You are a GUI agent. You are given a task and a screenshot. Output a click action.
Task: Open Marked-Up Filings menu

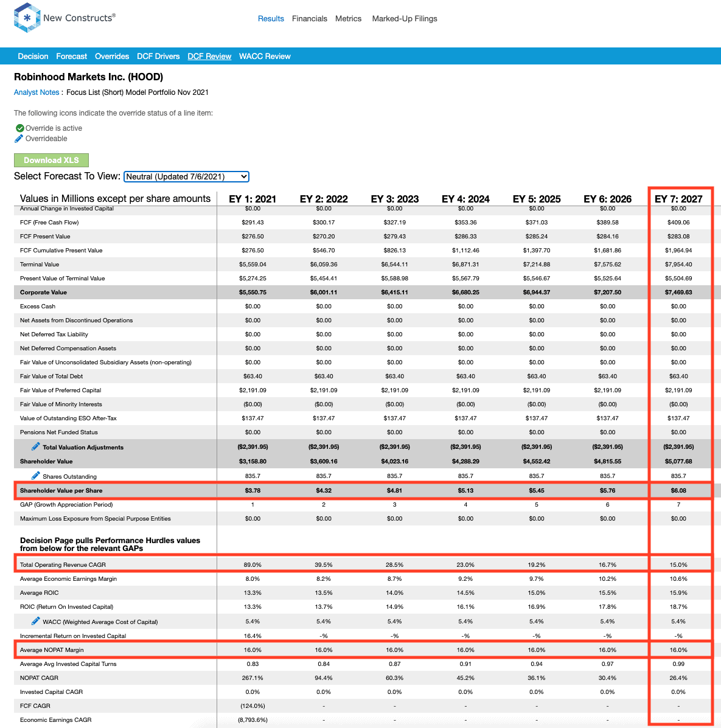coord(405,19)
